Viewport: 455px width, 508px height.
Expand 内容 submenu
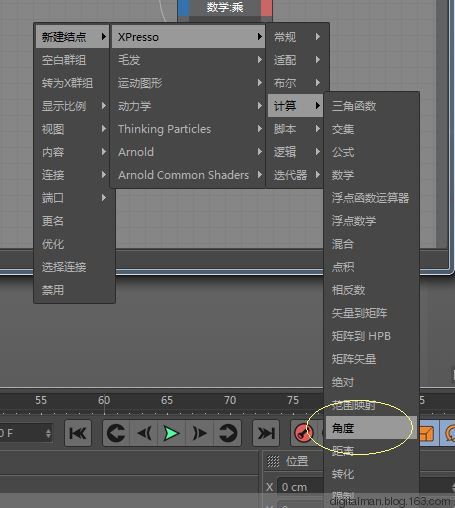(x=72, y=152)
